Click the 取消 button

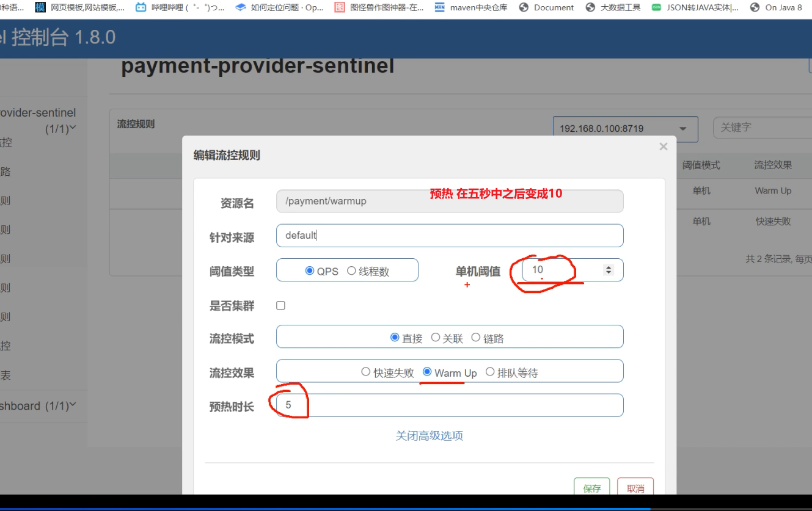[635, 488]
